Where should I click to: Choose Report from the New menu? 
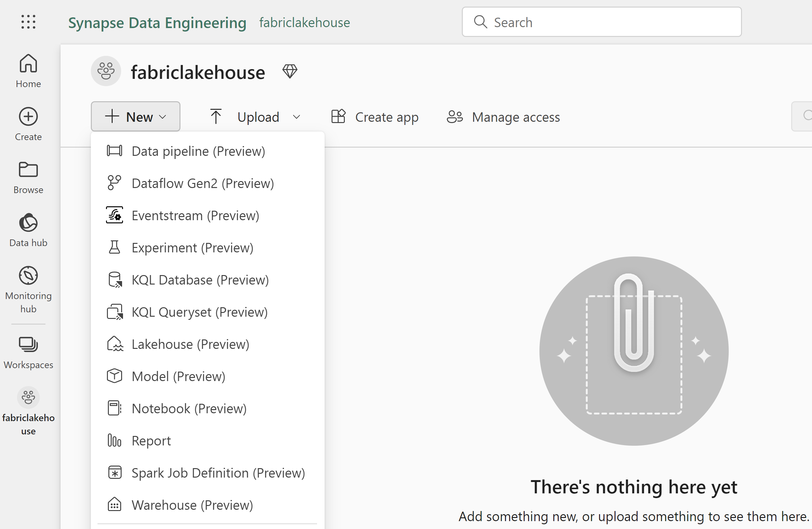[208, 440]
